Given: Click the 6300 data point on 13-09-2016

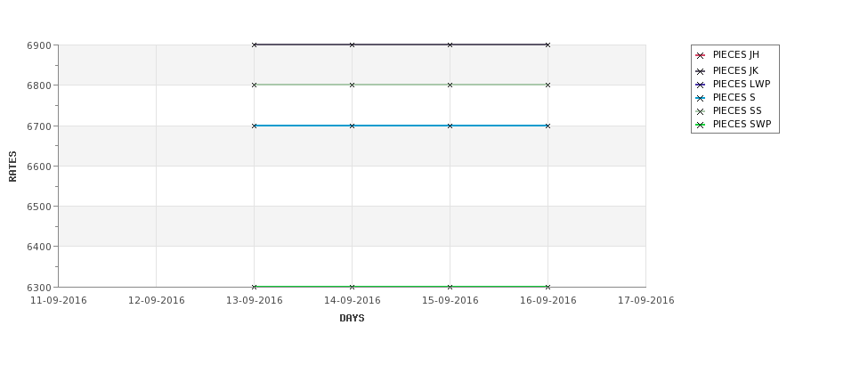Looking at the screenshot, I should click(x=254, y=287).
